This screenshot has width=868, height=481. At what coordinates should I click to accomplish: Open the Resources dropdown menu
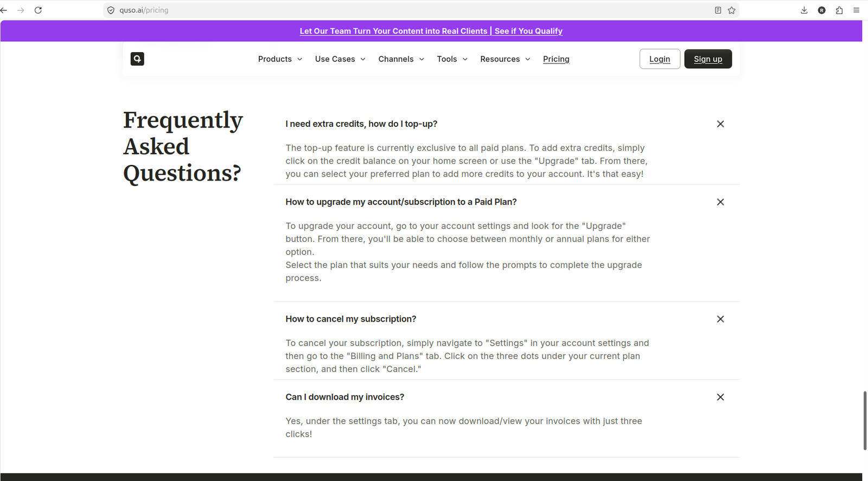pyautogui.click(x=505, y=59)
